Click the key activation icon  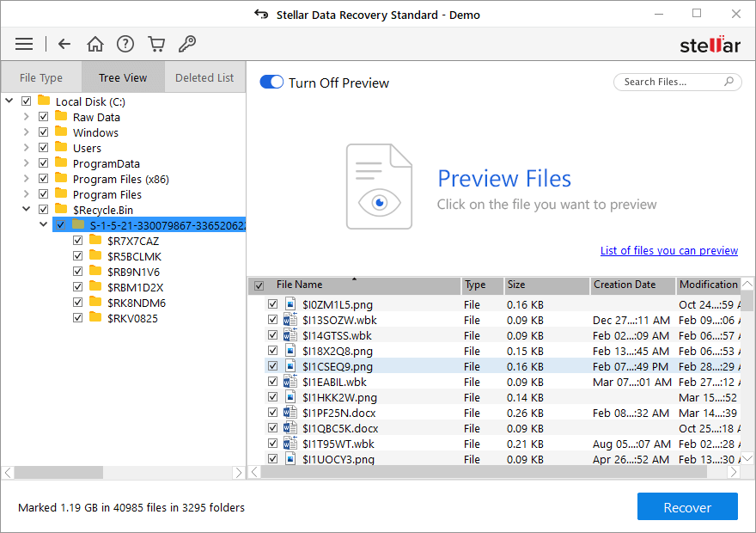tap(186, 44)
